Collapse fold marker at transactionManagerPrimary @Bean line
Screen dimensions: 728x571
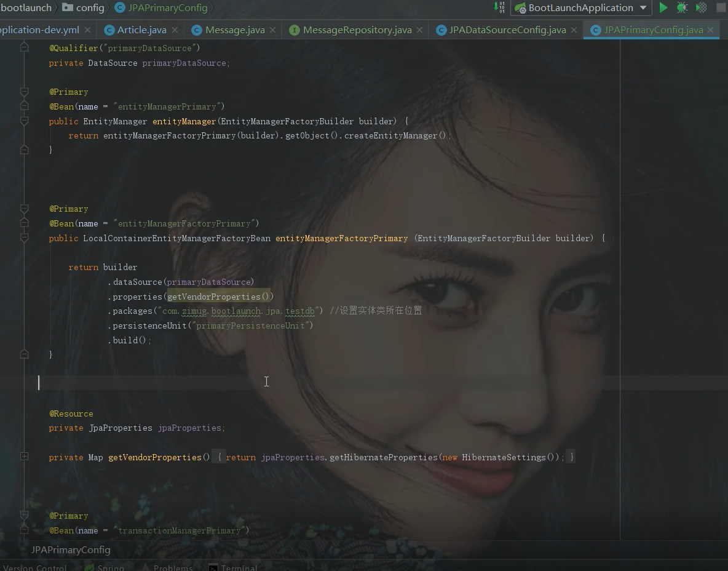tap(25, 530)
